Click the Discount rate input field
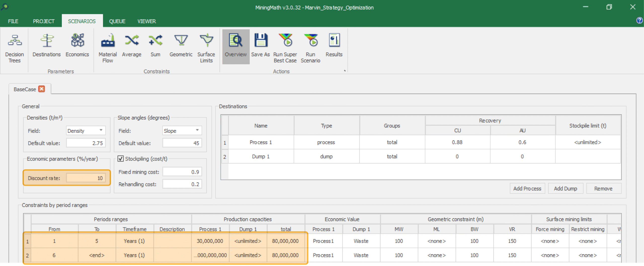Screen dimensions: 644x266 86,178
